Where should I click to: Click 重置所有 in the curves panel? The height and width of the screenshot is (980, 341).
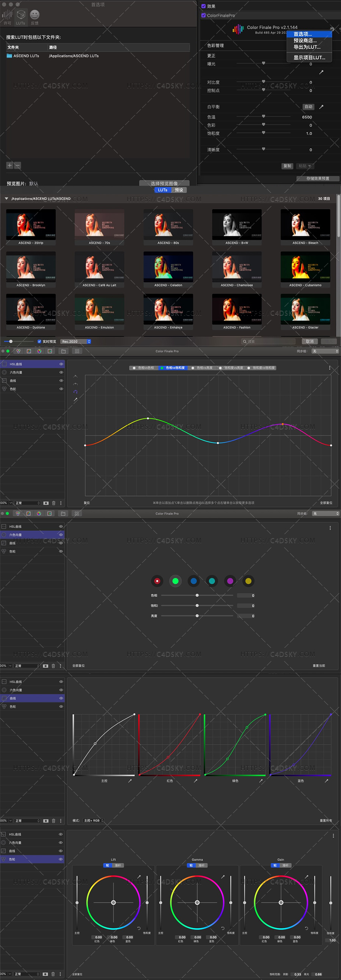click(326, 821)
